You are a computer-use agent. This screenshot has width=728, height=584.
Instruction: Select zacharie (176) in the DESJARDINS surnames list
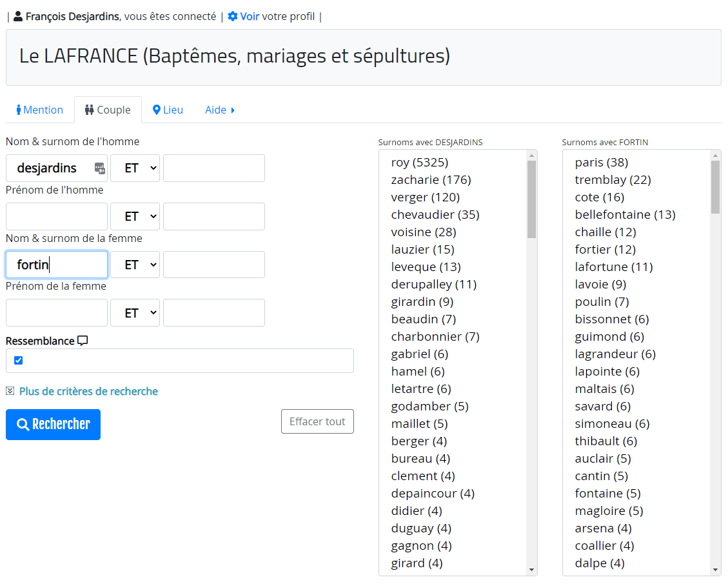431,180
